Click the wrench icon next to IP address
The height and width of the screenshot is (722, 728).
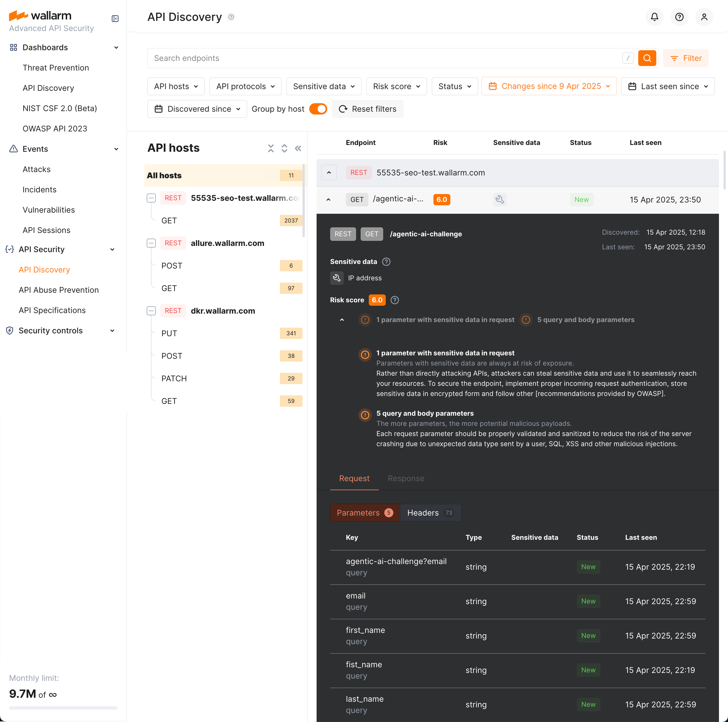(337, 278)
